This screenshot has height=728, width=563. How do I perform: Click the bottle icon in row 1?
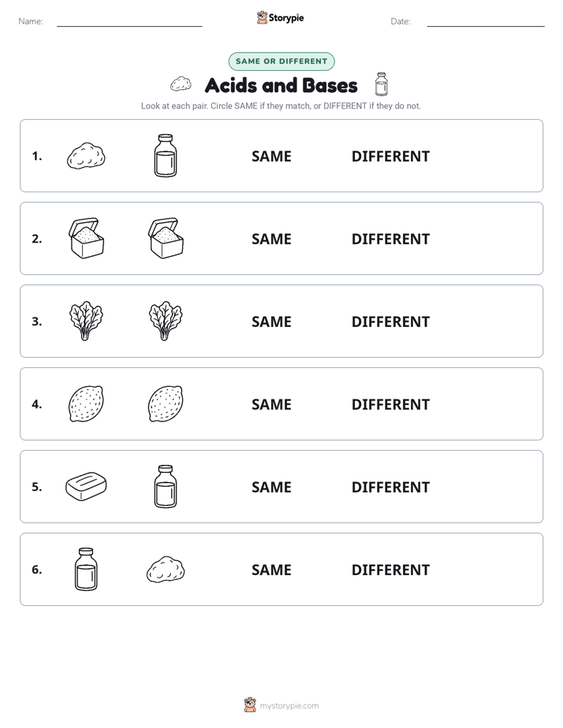166,155
